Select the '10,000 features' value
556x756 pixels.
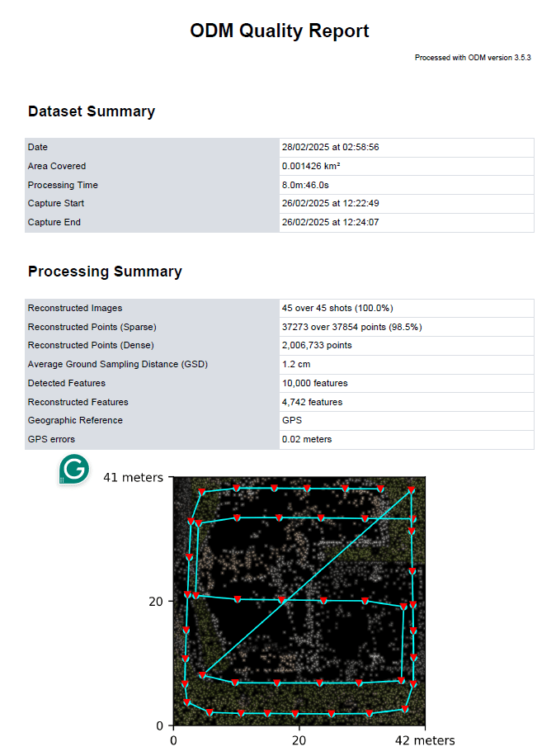click(314, 383)
